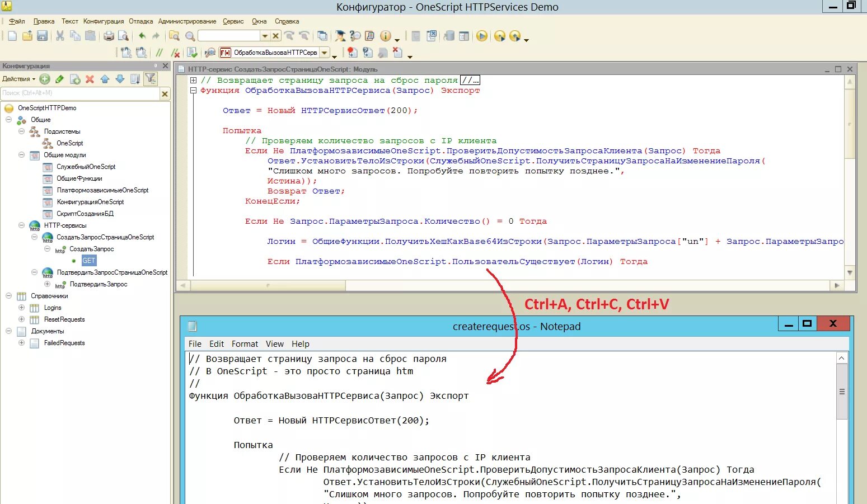This screenshot has width=867, height=504.
Task: Cut selection with the scissors icon
Action: point(60,36)
